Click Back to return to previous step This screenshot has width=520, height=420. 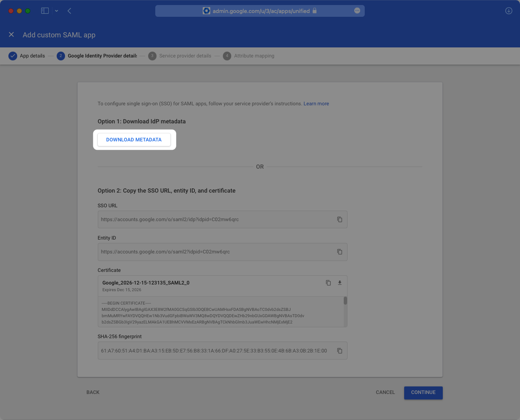(x=93, y=392)
